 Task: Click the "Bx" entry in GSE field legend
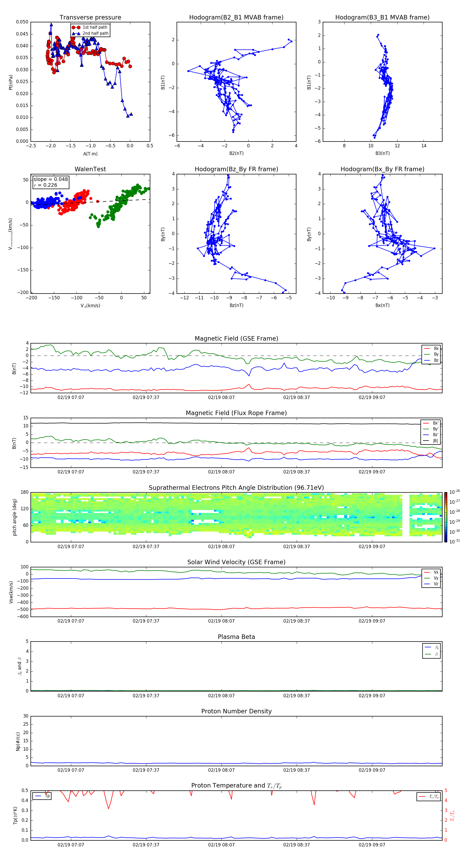click(x=431, y=349)
